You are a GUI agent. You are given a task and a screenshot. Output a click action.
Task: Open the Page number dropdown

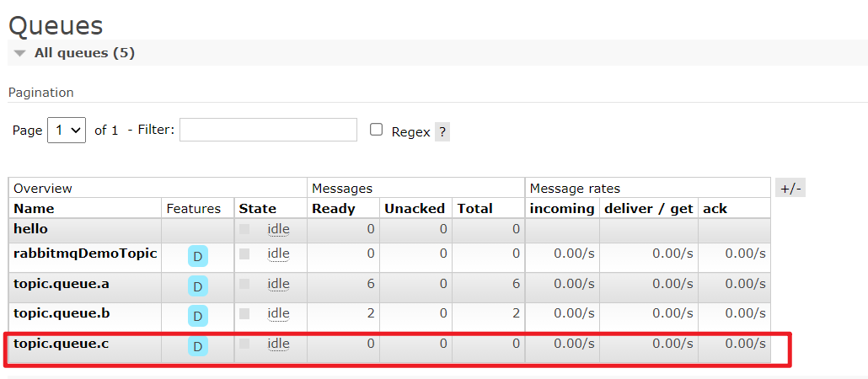[x=67, y=130]
